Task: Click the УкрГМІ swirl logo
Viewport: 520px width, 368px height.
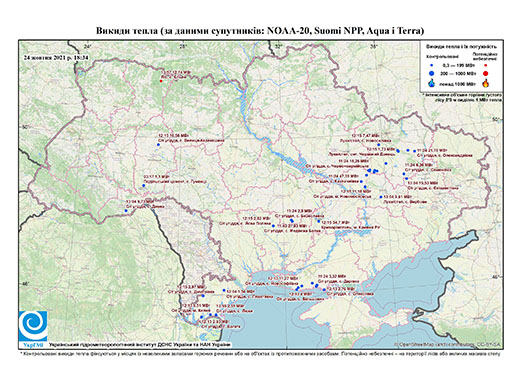Action: click(x=33, y=326)
